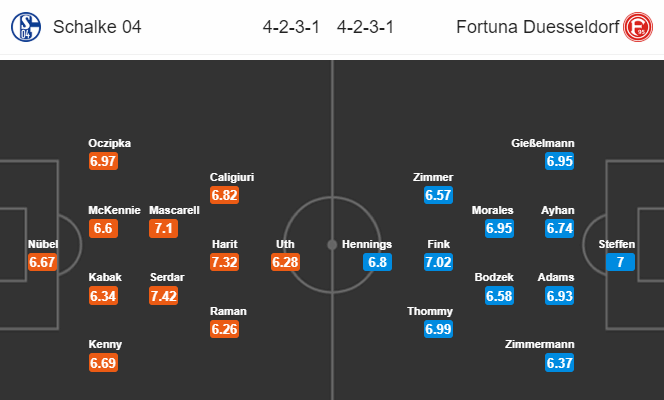This screenshot has width=664, height=400.
Task: Select Uth's 6.28 rating badge
Action: point(285,262)
